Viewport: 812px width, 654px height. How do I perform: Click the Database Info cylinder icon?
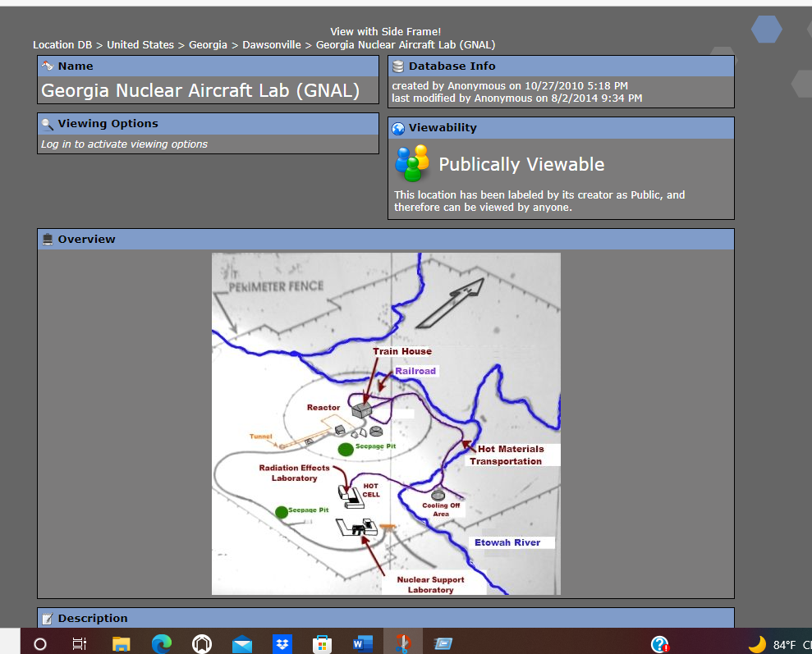397,66
